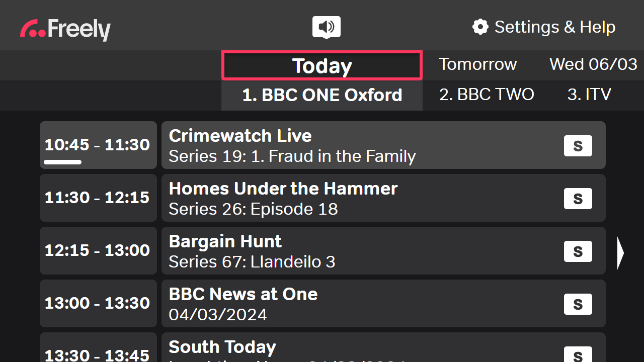Toggle the speaker audio icon at the top
This screenshot has height=362, width=644.
pos(326,27)
